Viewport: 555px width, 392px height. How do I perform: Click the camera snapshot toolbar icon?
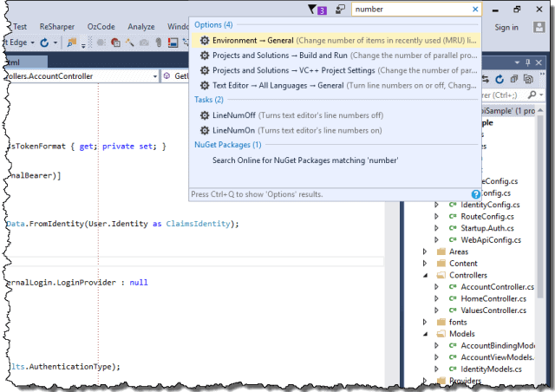144,42
